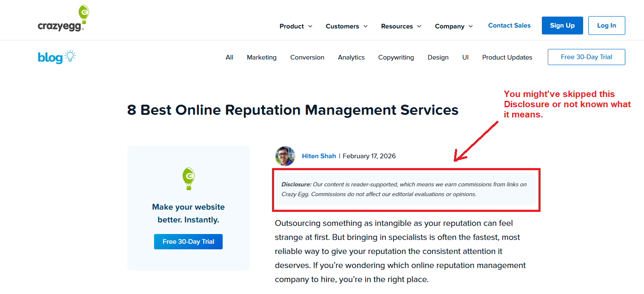This screenshot has width=644, height=294.
Task: Expand the Customers dropdown chevron
Action: point(366,26)
